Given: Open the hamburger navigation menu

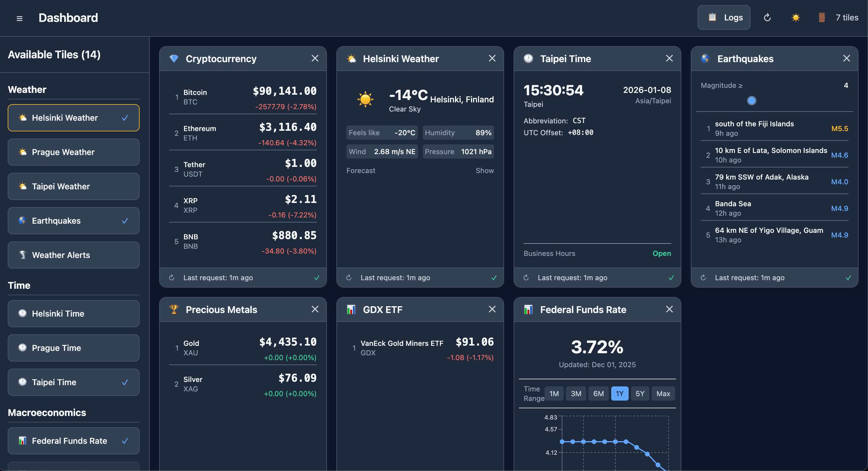Looking at the screenshot, I should click(x=20, y=18).
